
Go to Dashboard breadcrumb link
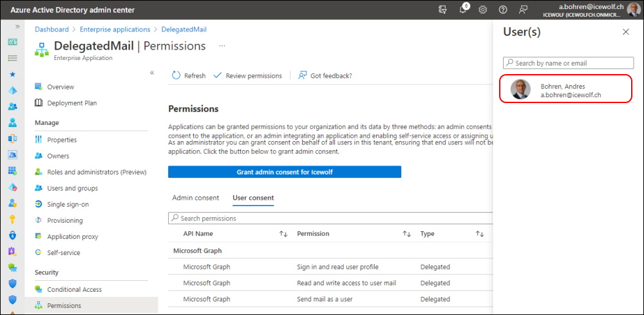coord(52,30)
